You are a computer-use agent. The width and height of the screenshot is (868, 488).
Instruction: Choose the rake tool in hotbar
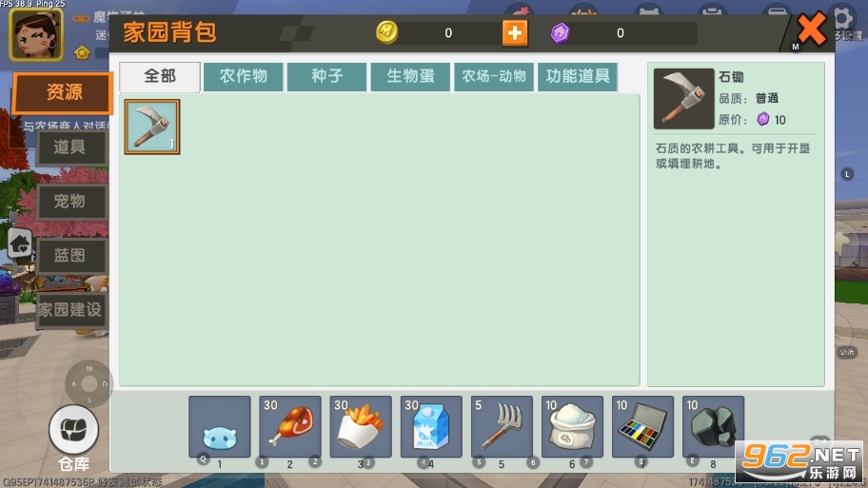[x=502, y=427]
